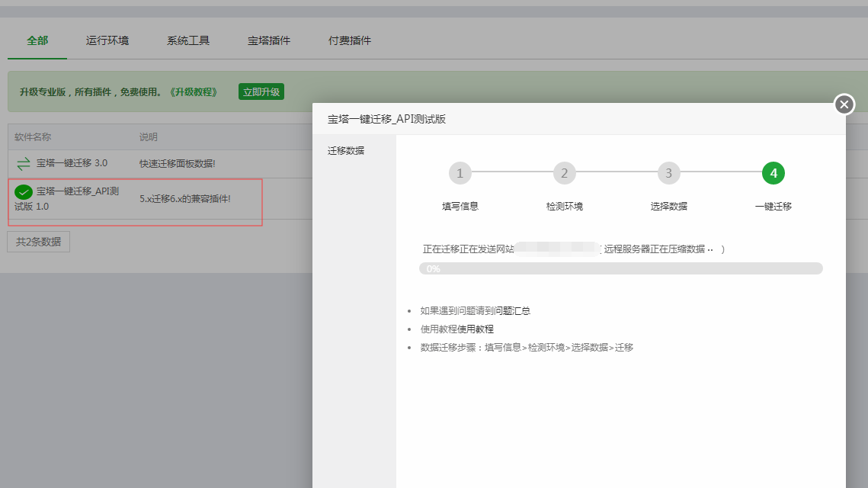The width and height of the screenshot is (868, 488).
Task: Click the 一键迁移 step label
Action: pyautogui.click(x=774, y=206)
